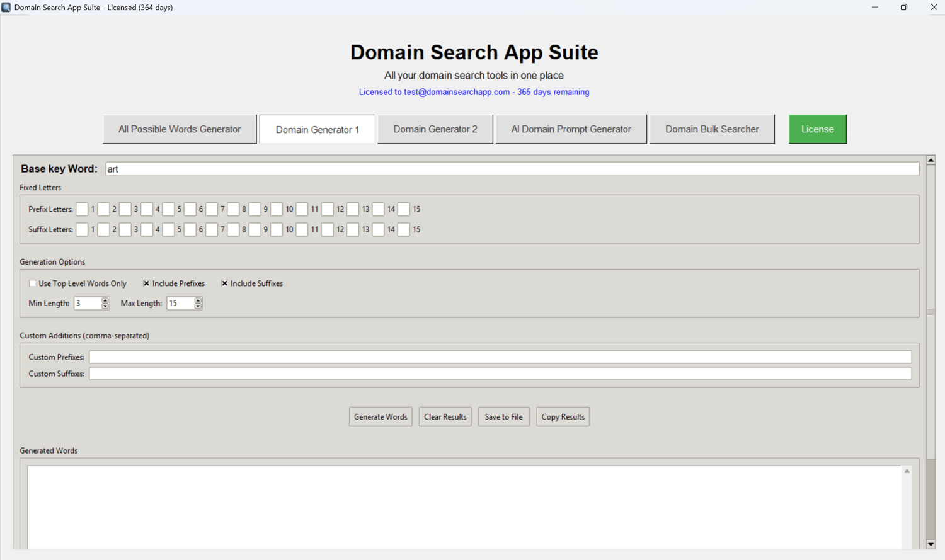The height and width of the screenshot is (560, 945).
Task: Click the main panel scrollbar down arrow
Action: tap(931, 544)
